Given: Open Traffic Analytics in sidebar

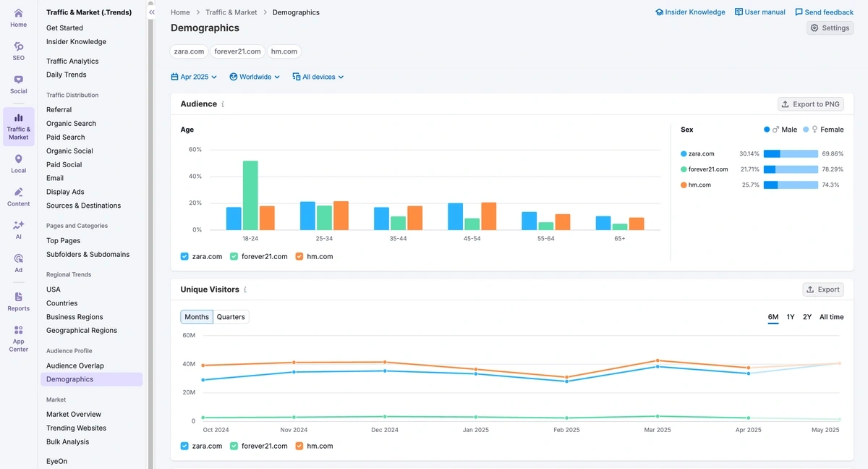Looking at the screenshot, I should pyautogui.click(x=72, y=62).
